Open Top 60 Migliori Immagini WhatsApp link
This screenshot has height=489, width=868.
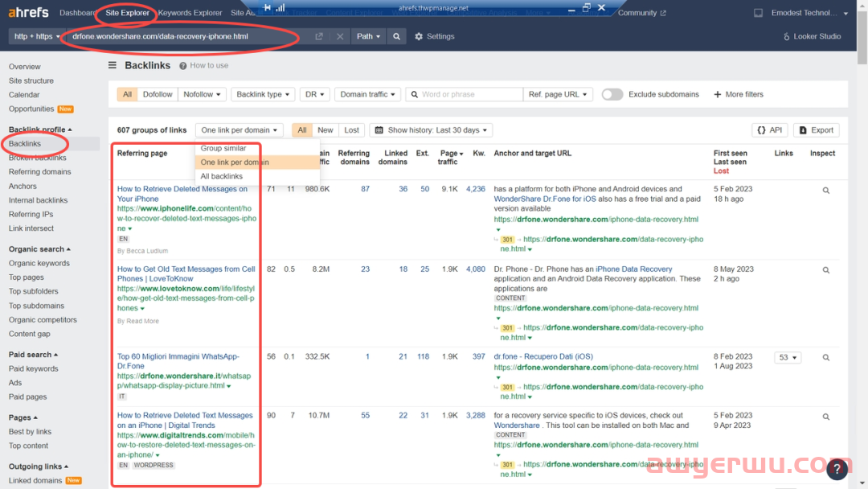(x=178, y=361)
